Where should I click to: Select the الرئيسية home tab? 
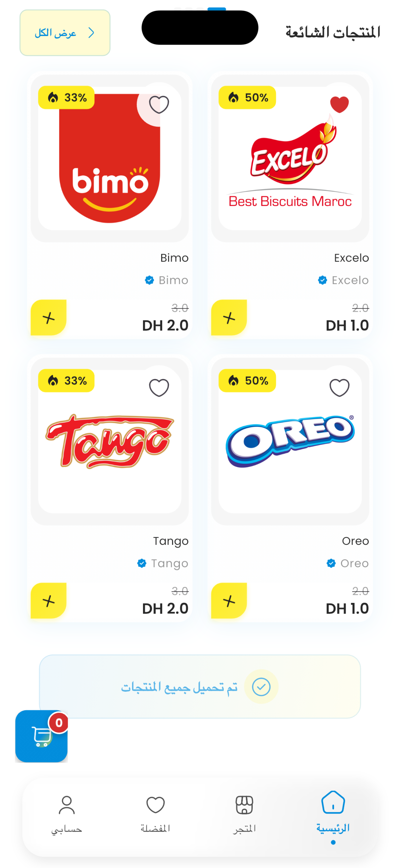click(333, 814)
